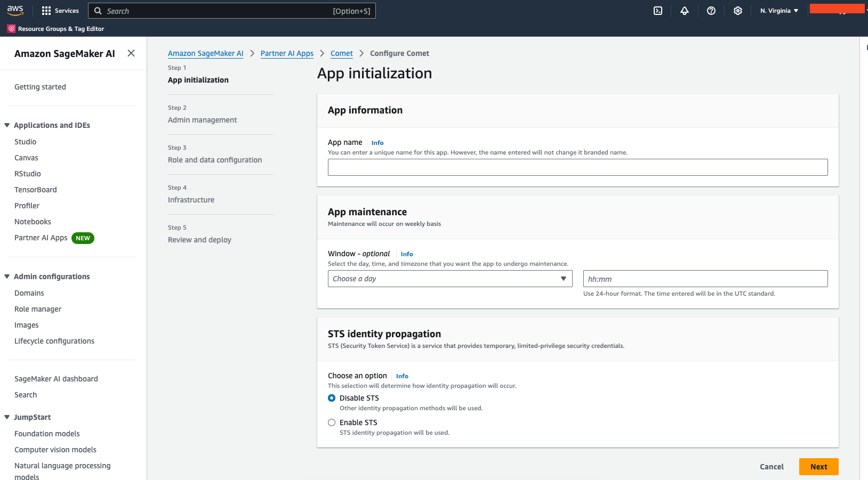Open RStudio in the sidebar
This screenshot has height=480, width=868.
point(28,174)
